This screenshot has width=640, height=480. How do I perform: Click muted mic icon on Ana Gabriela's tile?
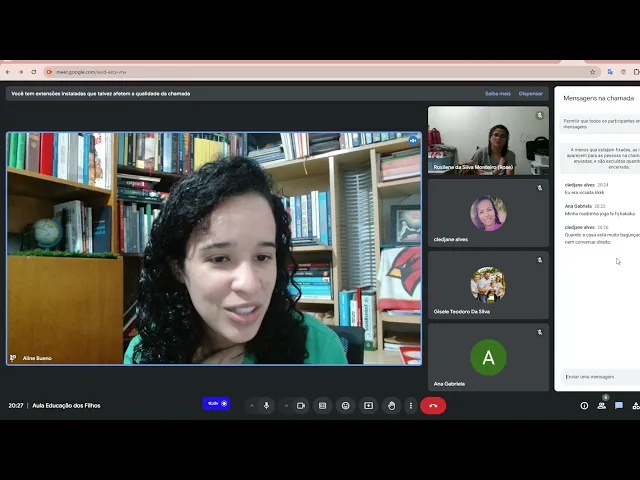point(540,332)
